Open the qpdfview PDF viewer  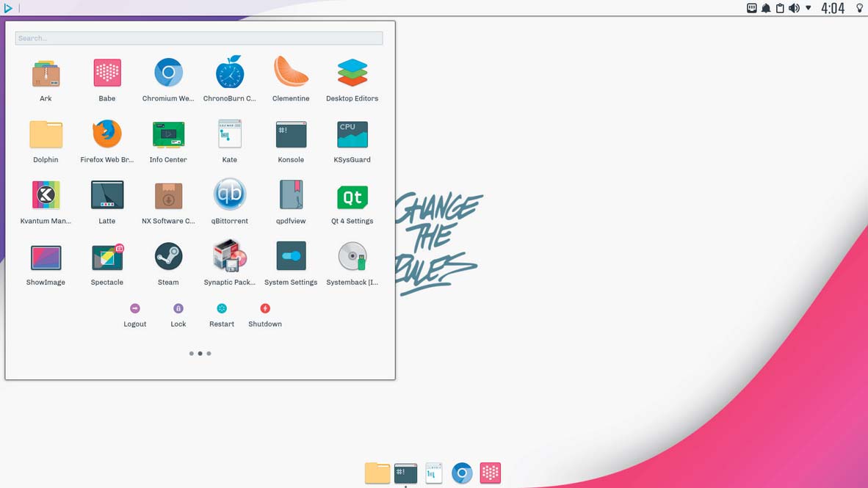click(291, 194)
